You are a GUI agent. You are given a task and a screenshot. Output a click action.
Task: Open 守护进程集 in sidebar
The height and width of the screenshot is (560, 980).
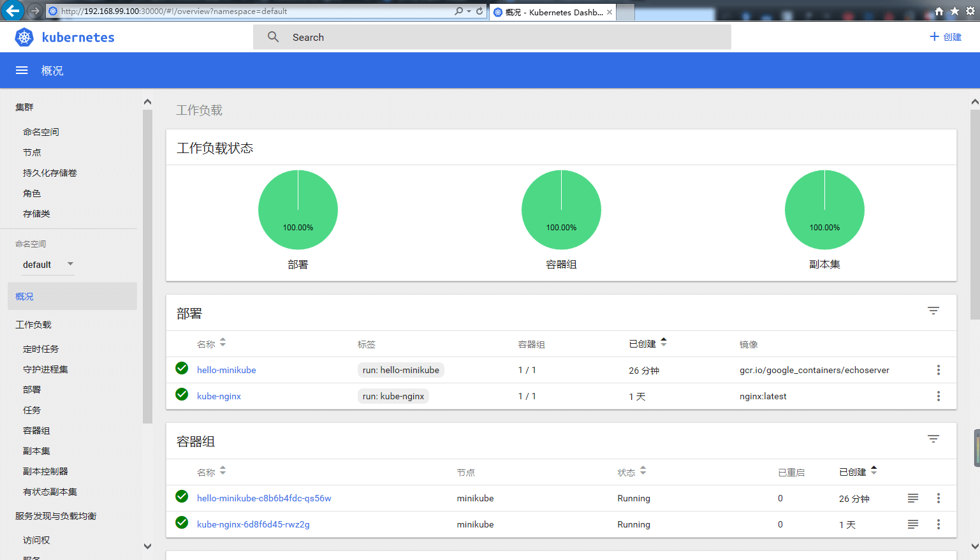(x=45, y=369)
